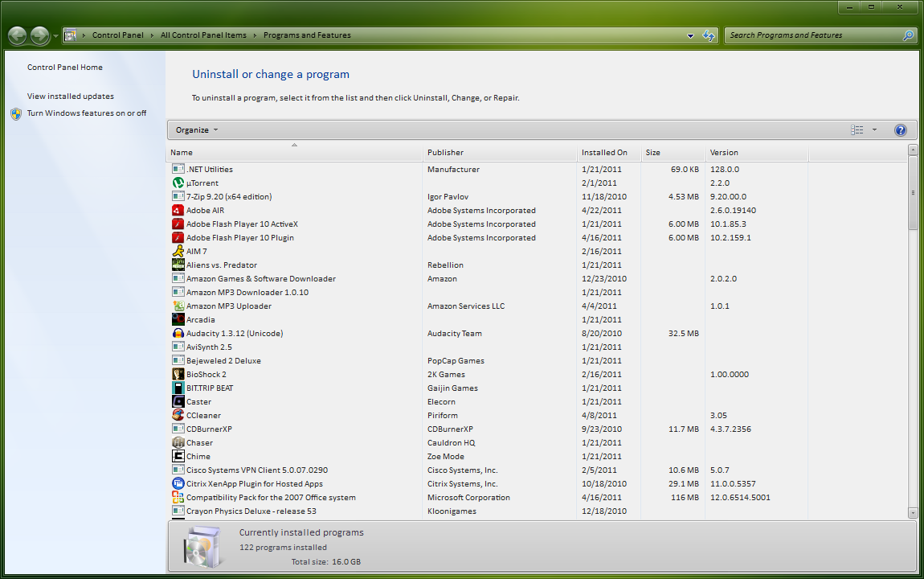Open the help question mark icon
The width and height of the screenshot is (924, 579).
[901, 130]
